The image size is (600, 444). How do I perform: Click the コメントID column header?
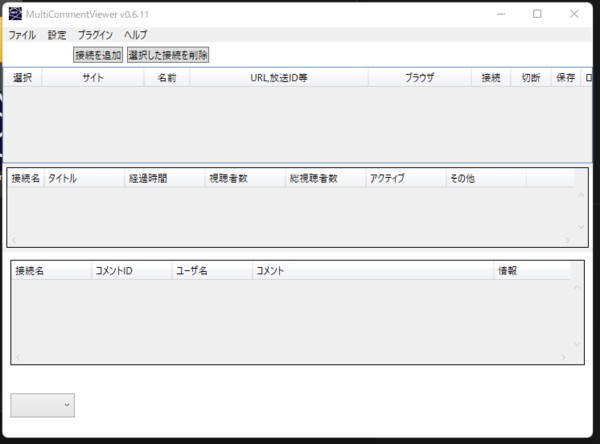click(x=132, y=271)
